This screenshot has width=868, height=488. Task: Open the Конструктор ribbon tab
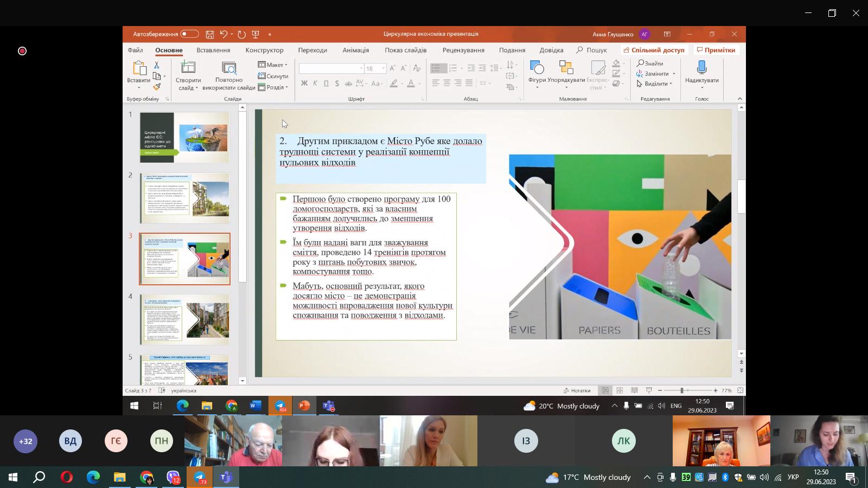coord(264,50)
